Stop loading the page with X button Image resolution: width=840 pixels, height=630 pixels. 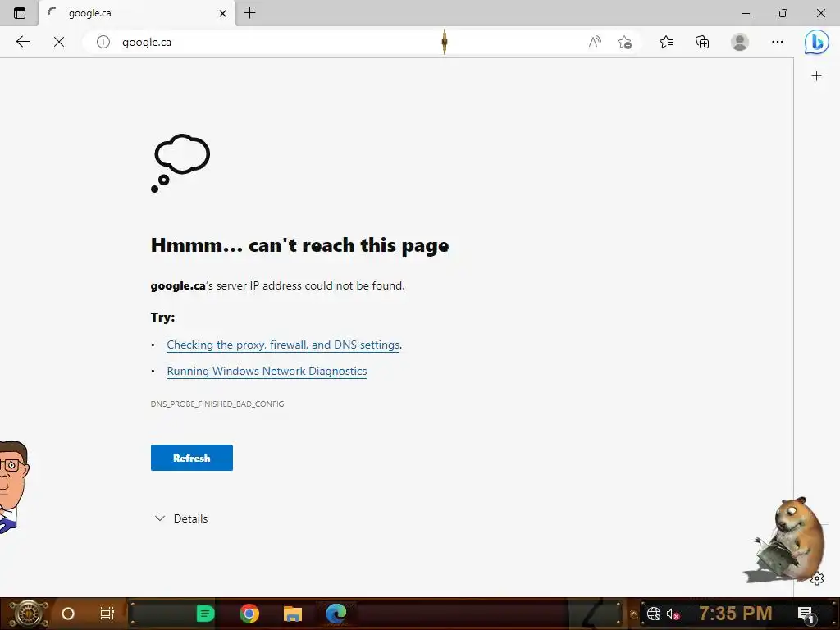(59, 42)
